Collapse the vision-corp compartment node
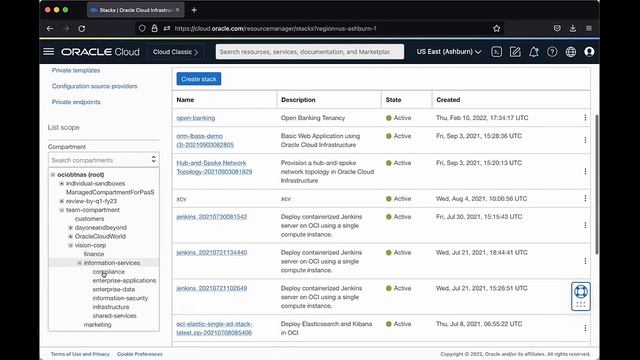The image size is (640, 360). pos(71,245)
